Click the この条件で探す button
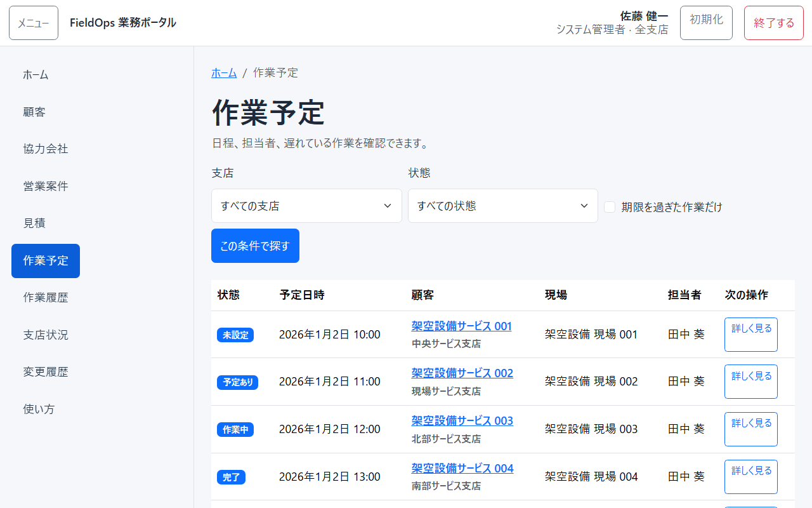Image resolution: width=812 pixels, height=508 pixels. coord(255,246)
